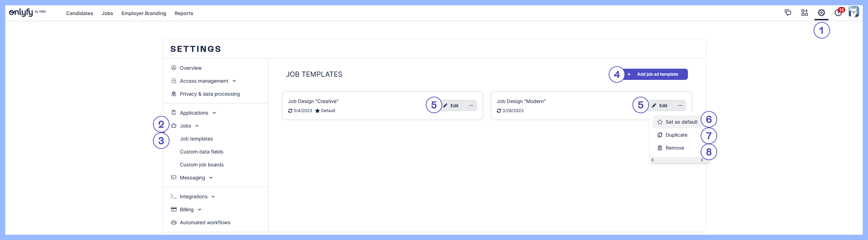Open the apps grid icon in header
The height and width of the screenshot is (240, 868).
coord(804,13)
